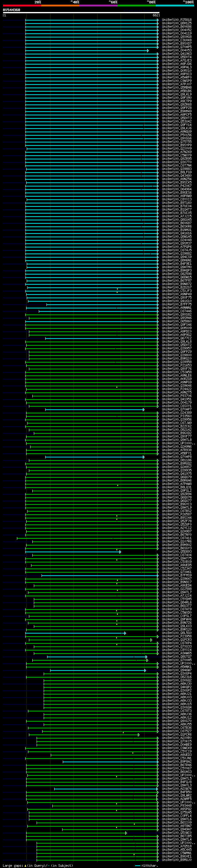Click the label UniRef100_A8HJ33
The width and height of the screenshot is (197, 868).
[x=176, y=701]
